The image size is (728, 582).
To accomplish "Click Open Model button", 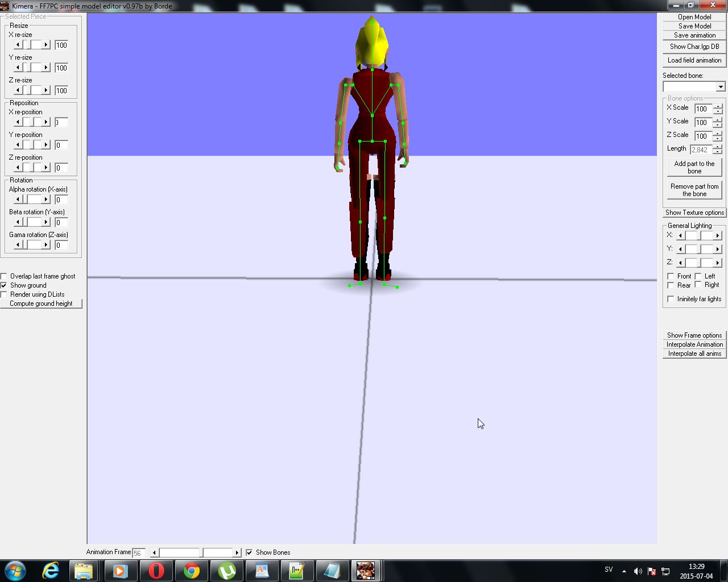I will 694,17.
